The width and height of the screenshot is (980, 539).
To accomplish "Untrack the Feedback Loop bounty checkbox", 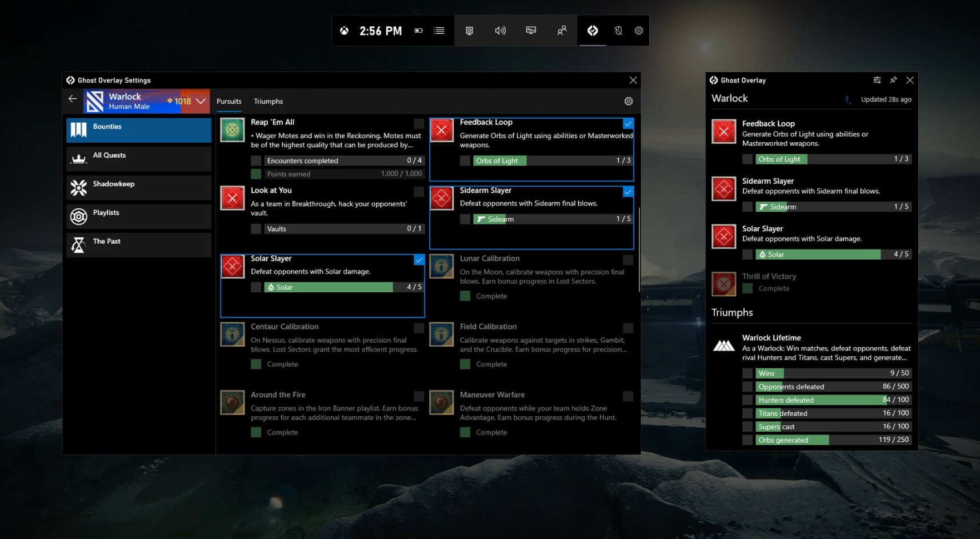I will [x=628, y=123].
